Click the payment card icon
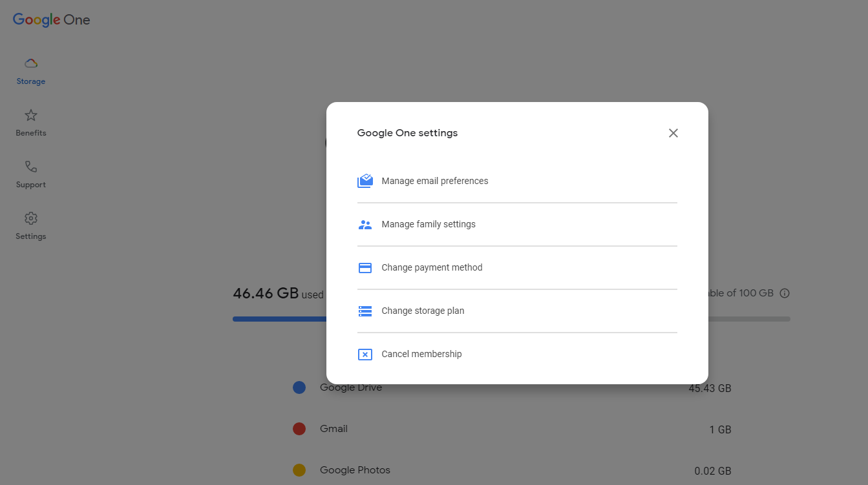Image resolution: width=868 pixels, height=485 pixels. (365, 267)
